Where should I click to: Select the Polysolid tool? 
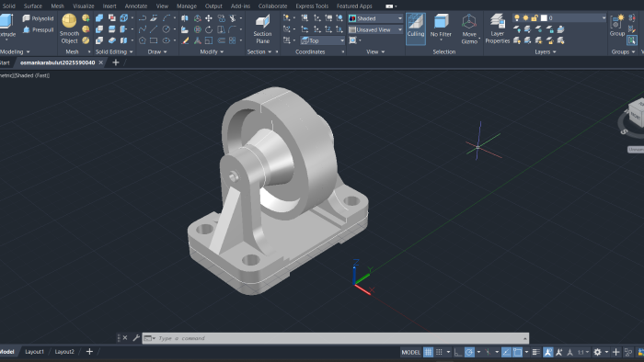pyautogui.click(x=38, y=18)
